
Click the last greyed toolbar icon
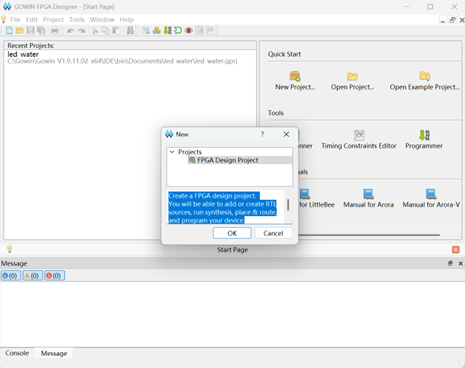[210, 31]
